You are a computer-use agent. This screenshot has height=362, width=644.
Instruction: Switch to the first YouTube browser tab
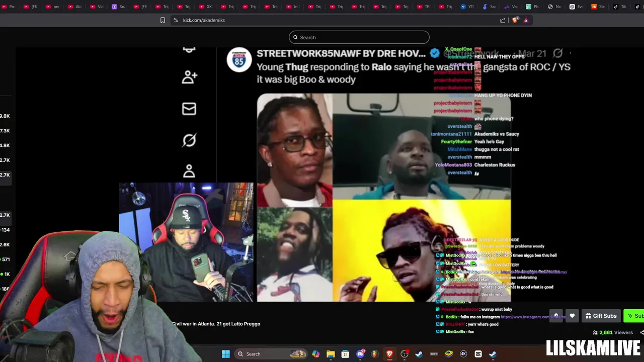(9, 7)
